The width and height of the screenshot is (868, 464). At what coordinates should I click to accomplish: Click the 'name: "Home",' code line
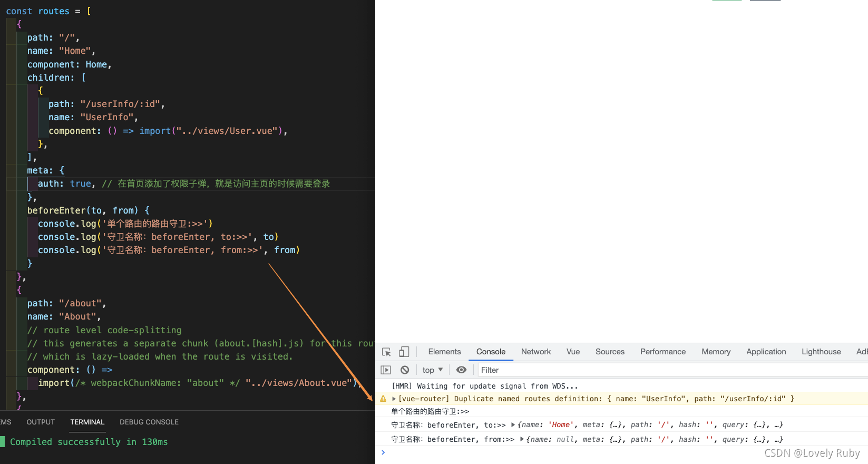point(61,51)
